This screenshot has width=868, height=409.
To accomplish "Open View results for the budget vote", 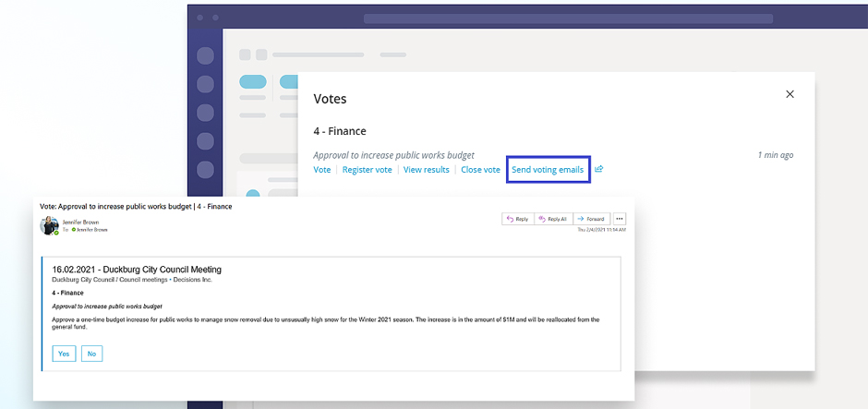I will [x=426, y=170].
